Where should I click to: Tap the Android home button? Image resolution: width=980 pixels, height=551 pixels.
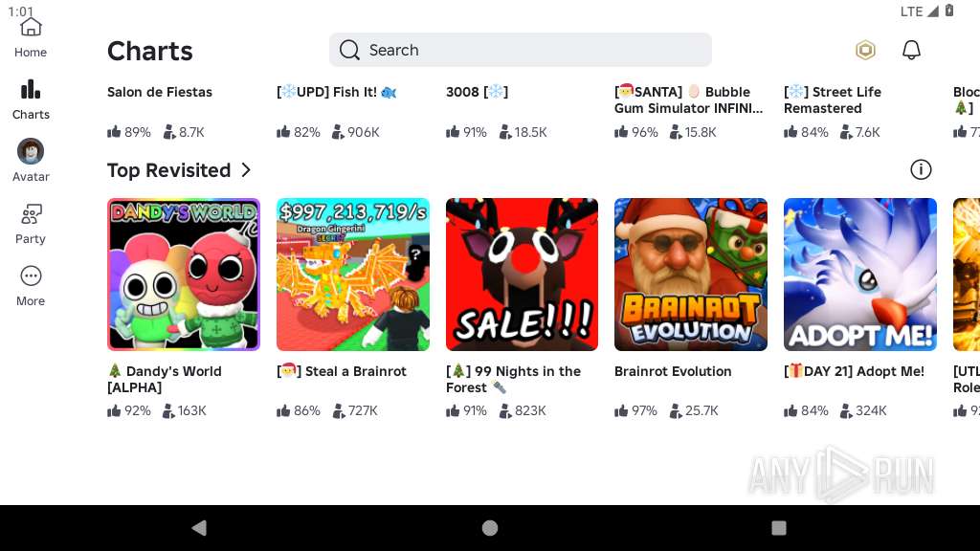(x=490, y=528)
